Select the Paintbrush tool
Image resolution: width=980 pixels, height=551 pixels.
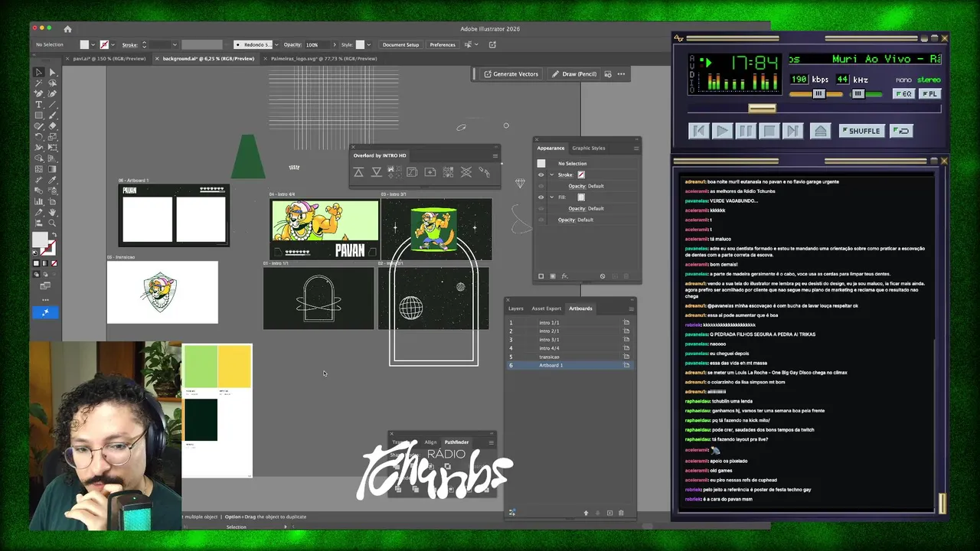(53, 115)
